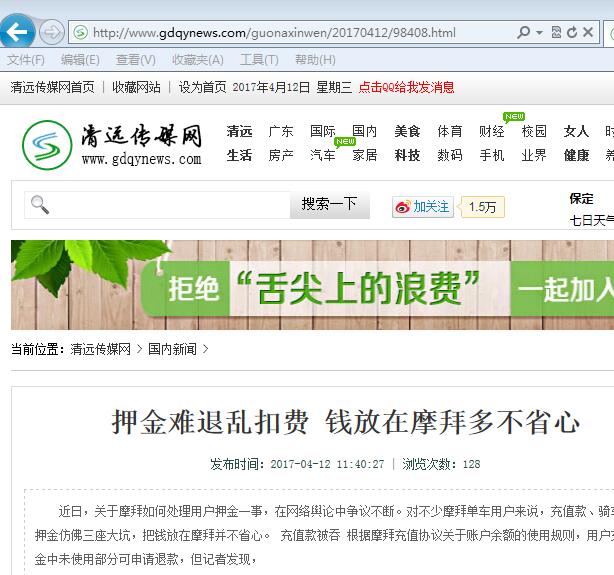Click the compatibility view icon
The width and height of the screenshot is (614, 575).
[x=556, y=32]
